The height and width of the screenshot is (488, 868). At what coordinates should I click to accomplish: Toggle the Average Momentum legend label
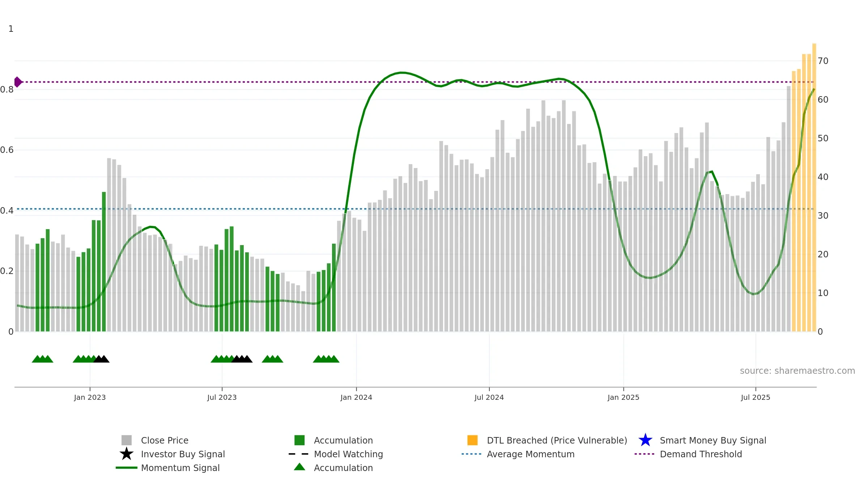(x=531, y=454)
